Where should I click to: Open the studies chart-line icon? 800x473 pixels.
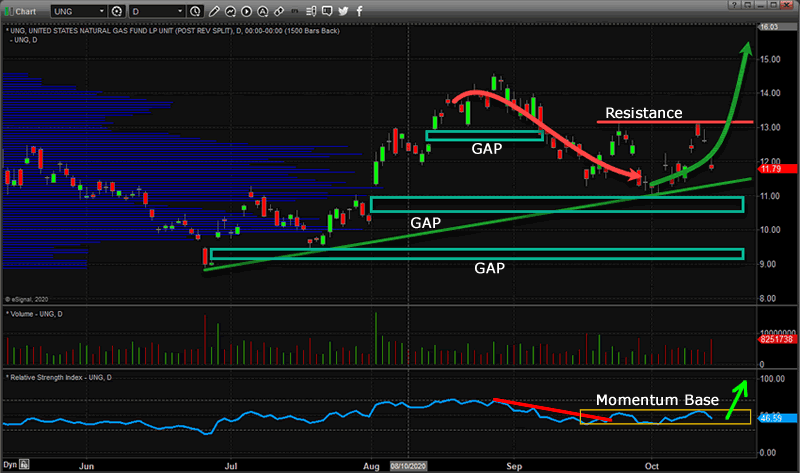click(x=230, y=11)
